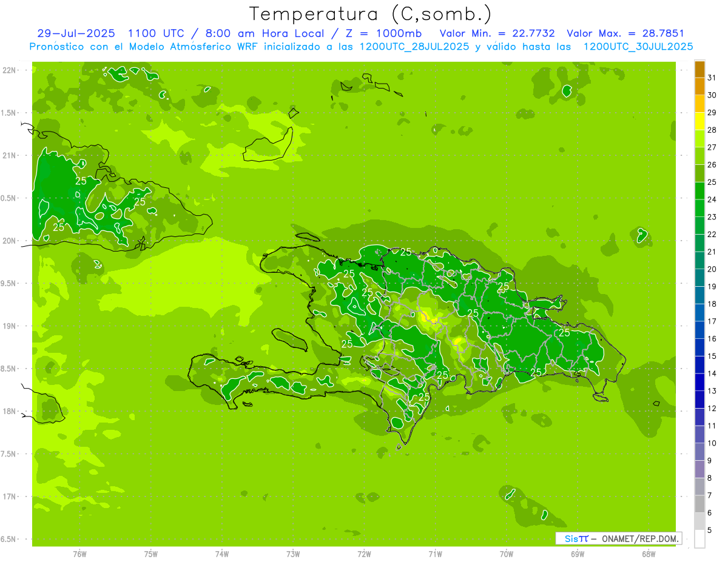Click longitude axis label "74W"
The image size is (728, 562).
click(x=222, y=554)
